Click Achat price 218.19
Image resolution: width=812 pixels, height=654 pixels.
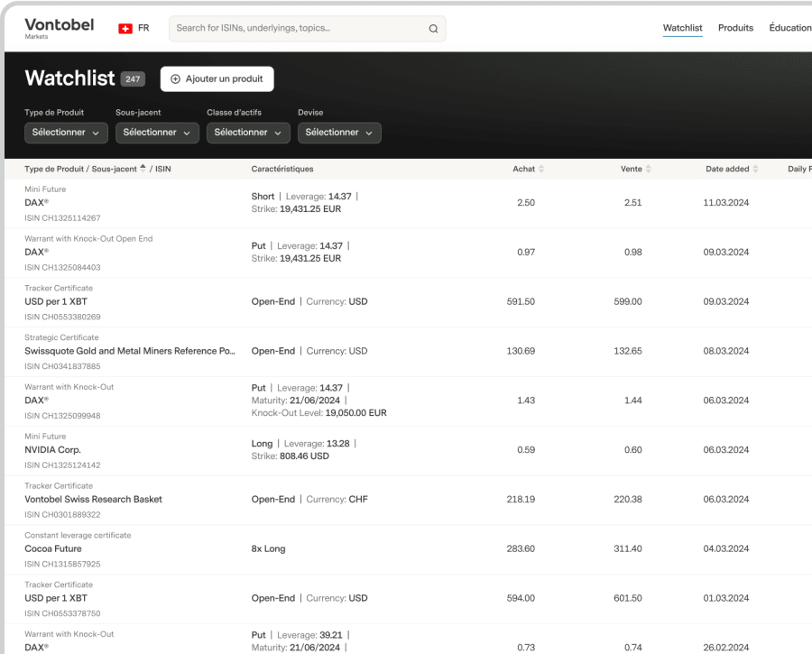(x=521, y=499)
